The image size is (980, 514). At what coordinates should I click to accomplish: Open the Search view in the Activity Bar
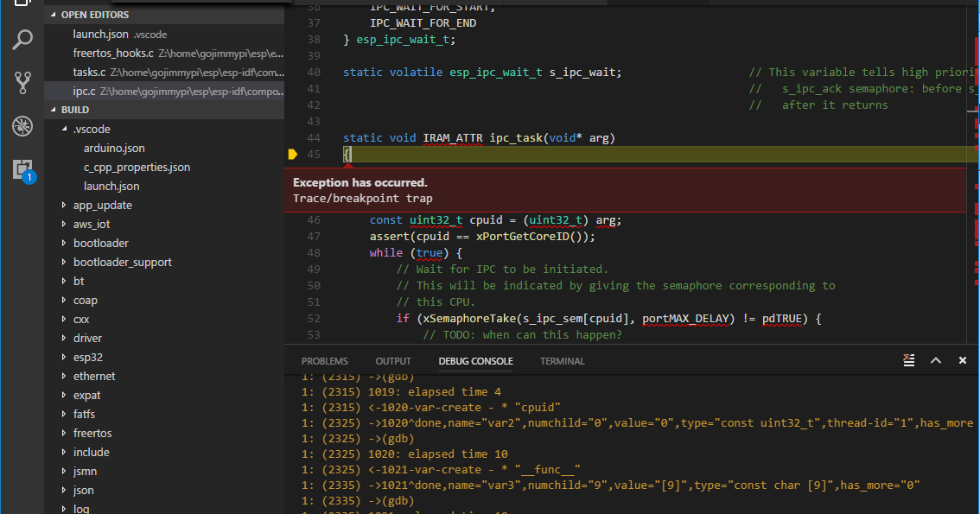22,40
